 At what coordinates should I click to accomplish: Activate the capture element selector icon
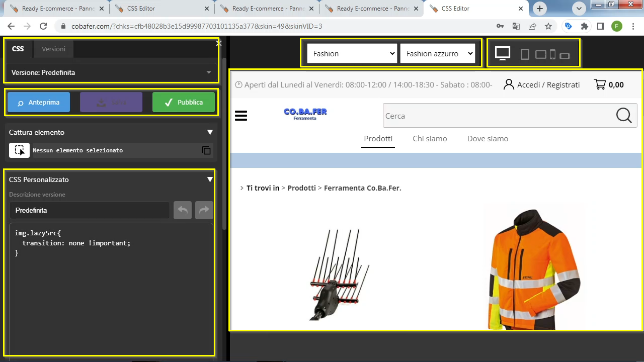(19, 150)
